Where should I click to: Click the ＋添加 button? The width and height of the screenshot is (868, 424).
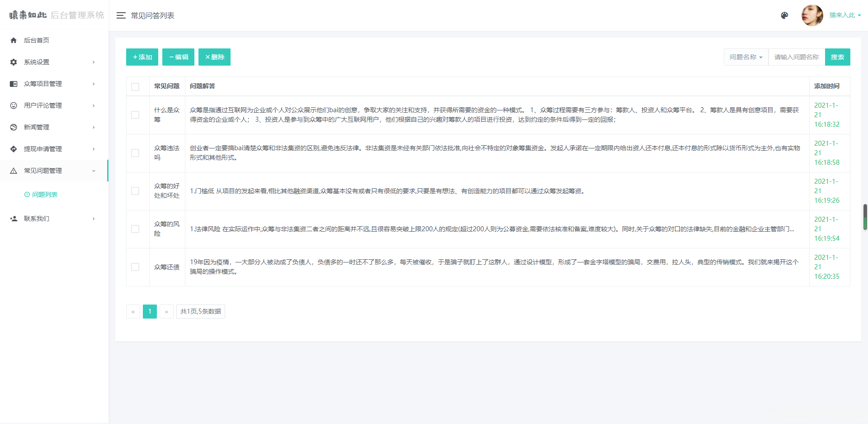tap(142, 57)
